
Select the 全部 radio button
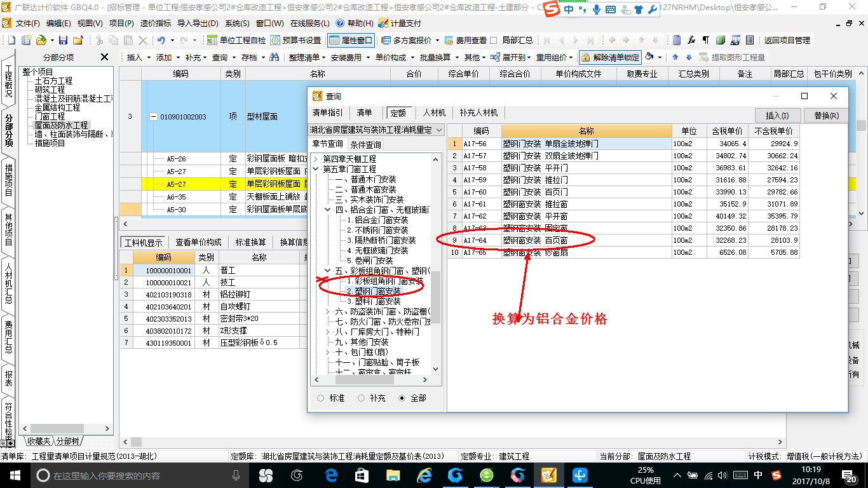(402, 398)
